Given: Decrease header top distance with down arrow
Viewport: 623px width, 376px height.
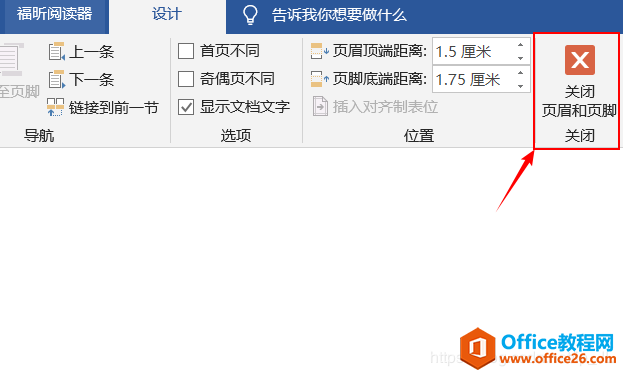Looking at the screenshot, I should 520,58.
